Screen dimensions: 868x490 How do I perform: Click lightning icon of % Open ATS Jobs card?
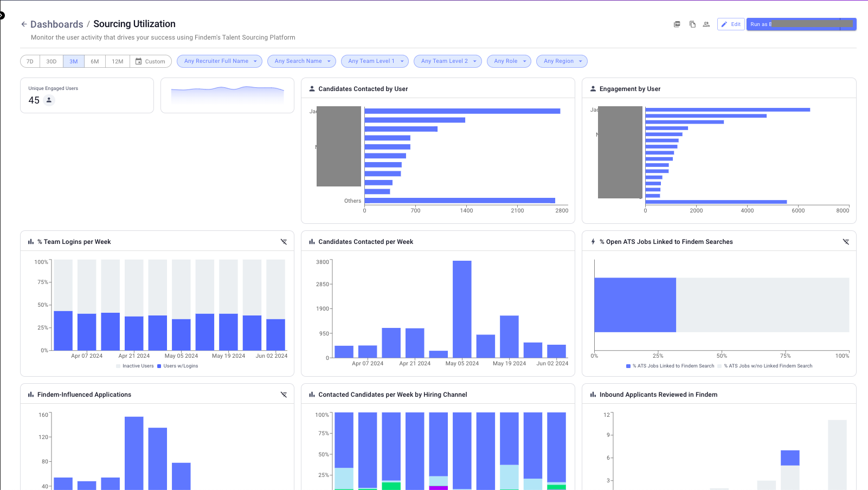click(x=593, y=242)
